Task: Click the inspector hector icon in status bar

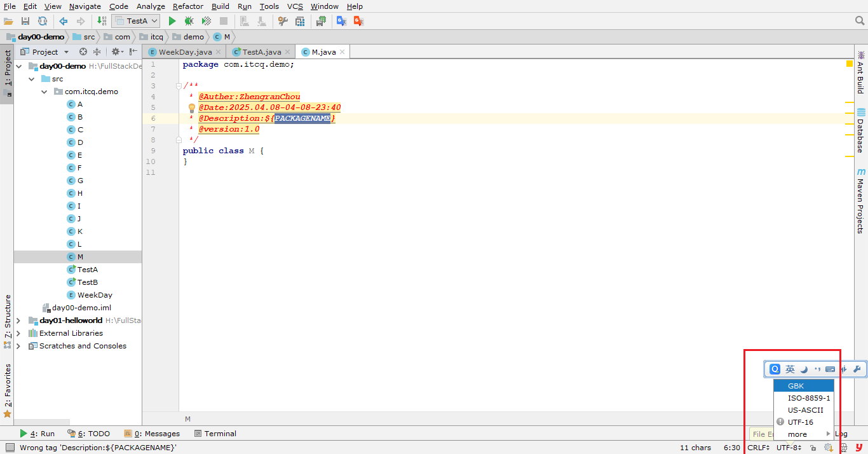Action: point(844,448)
